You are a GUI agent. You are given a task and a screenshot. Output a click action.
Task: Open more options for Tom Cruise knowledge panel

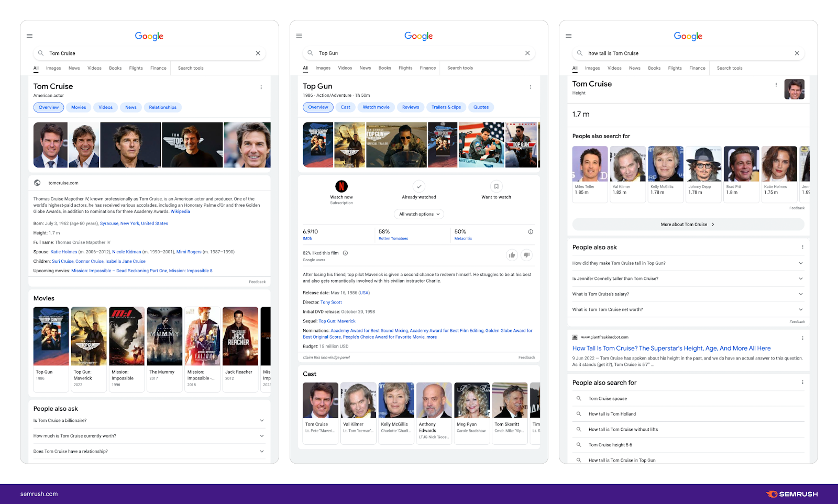(x=261, y=87)
